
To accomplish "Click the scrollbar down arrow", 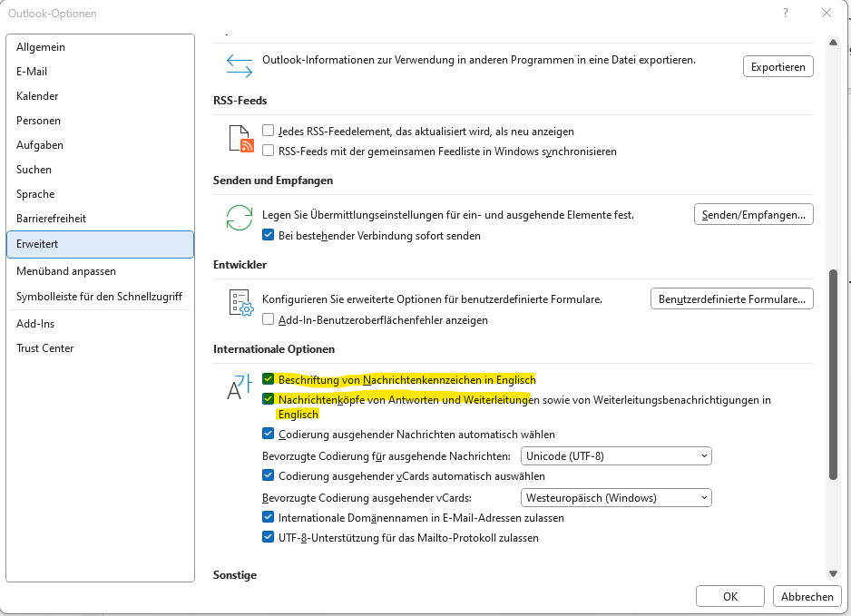I will point(833,573).
